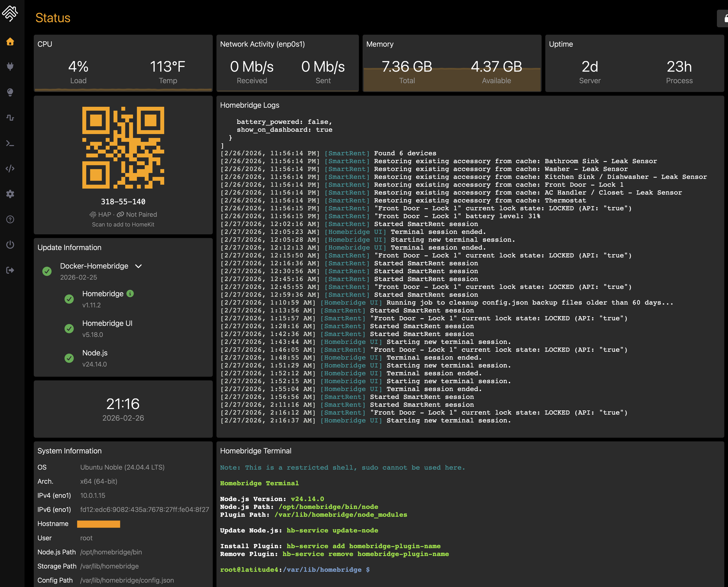728x587 pixels.
Task: Click the Homebridge Terminal panel title
Action: pos(256,451)
